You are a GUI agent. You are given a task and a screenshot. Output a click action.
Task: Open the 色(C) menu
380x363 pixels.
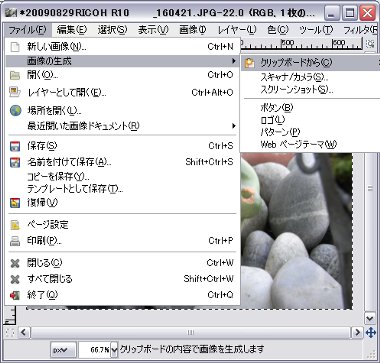pos(278,30)
